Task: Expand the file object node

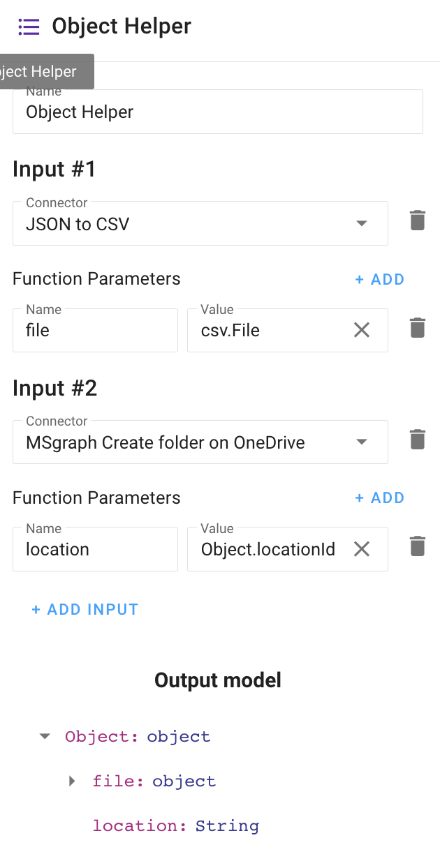Action: pyautogui.click(x=72, y=781)
